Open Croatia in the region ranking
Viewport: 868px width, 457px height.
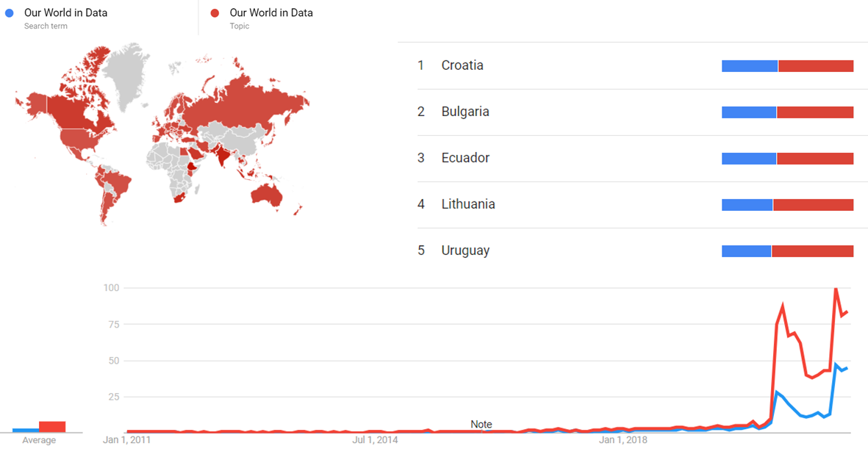click(462, 65)
